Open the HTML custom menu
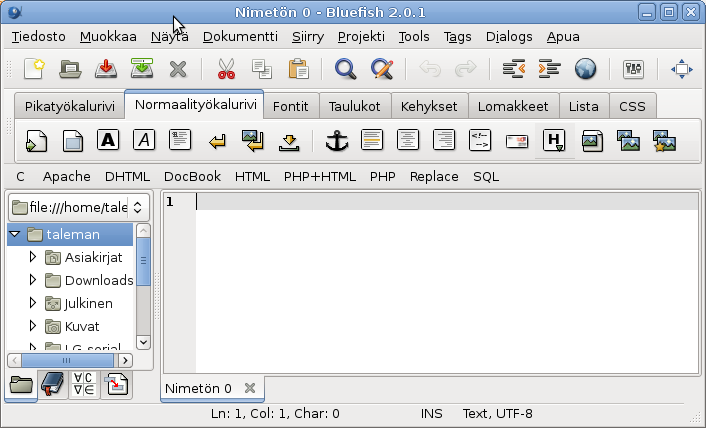The height and width of the screenshot is (428, 706). 252,177
